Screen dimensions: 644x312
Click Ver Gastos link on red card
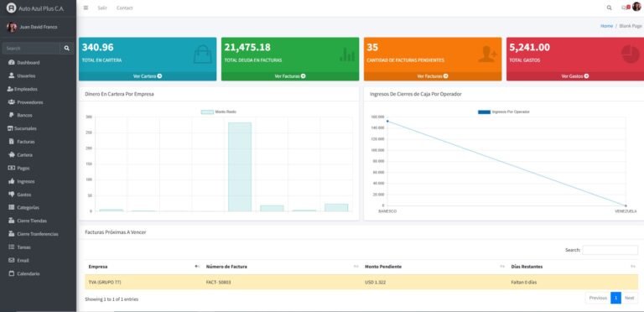575,76
